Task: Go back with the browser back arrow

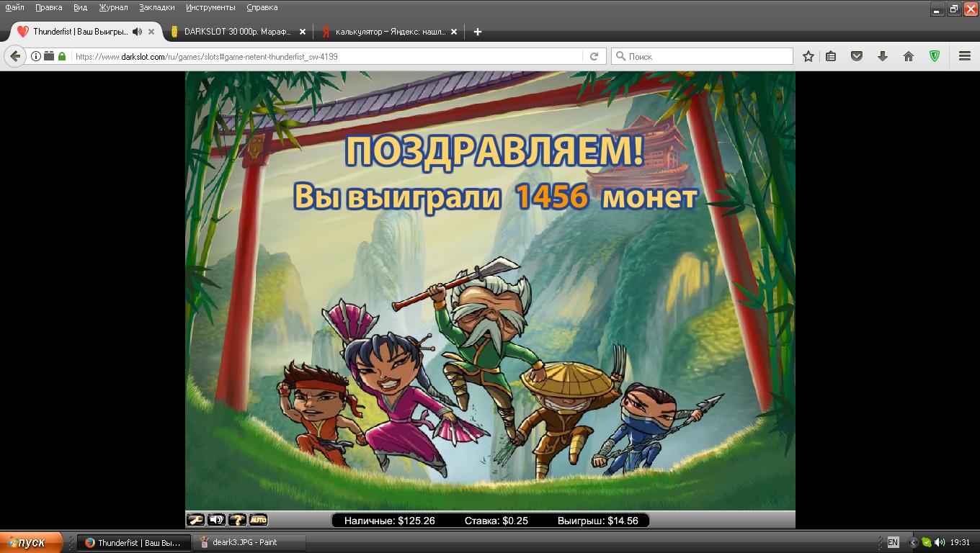Action: 15,56
